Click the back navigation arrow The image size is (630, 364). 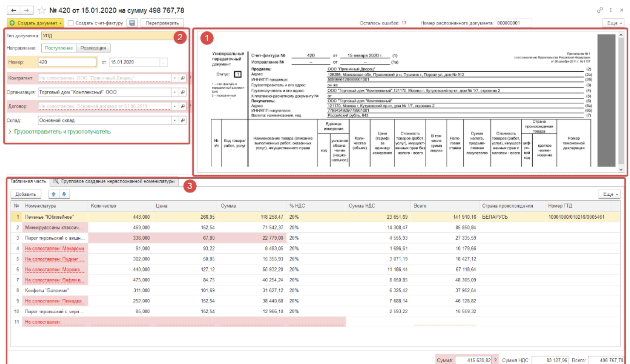(x=13, y=10)
